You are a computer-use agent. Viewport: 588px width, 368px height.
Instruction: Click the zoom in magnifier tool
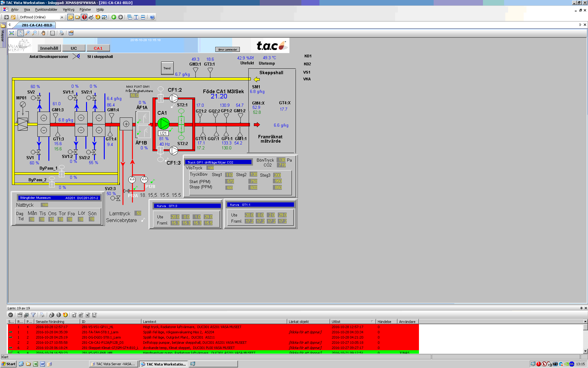(28, 33)
